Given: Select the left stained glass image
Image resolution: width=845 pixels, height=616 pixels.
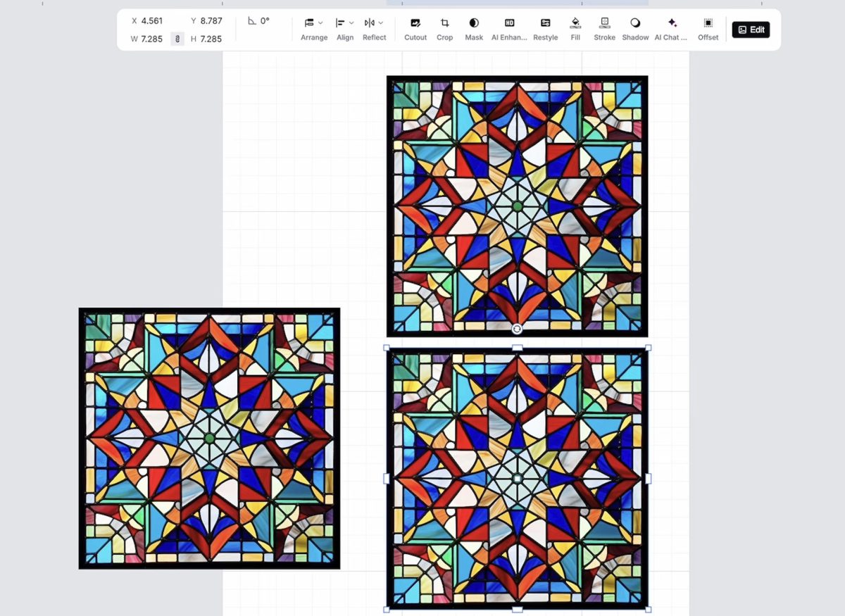Looking at the screenshot, I should 209,438.
